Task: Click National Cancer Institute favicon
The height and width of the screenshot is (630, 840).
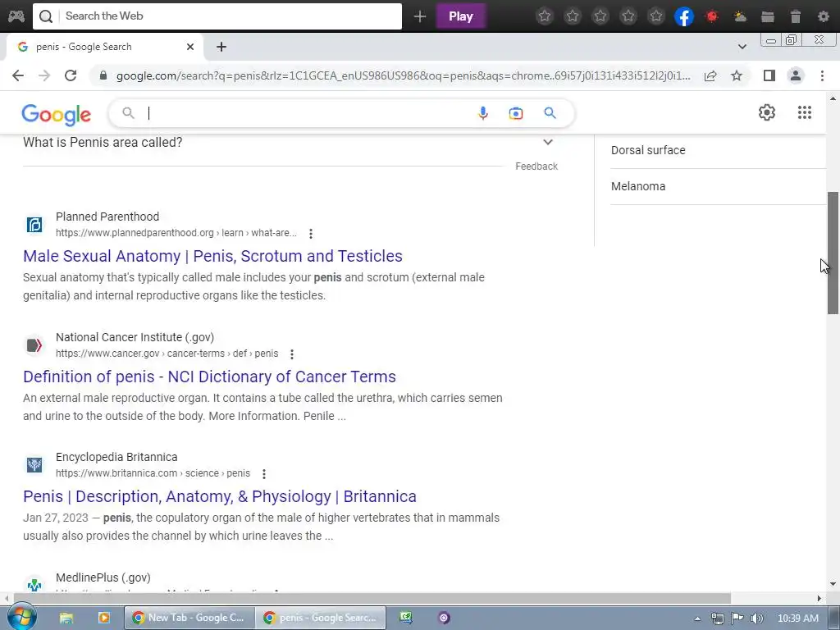Action: (x=34, y=345)
